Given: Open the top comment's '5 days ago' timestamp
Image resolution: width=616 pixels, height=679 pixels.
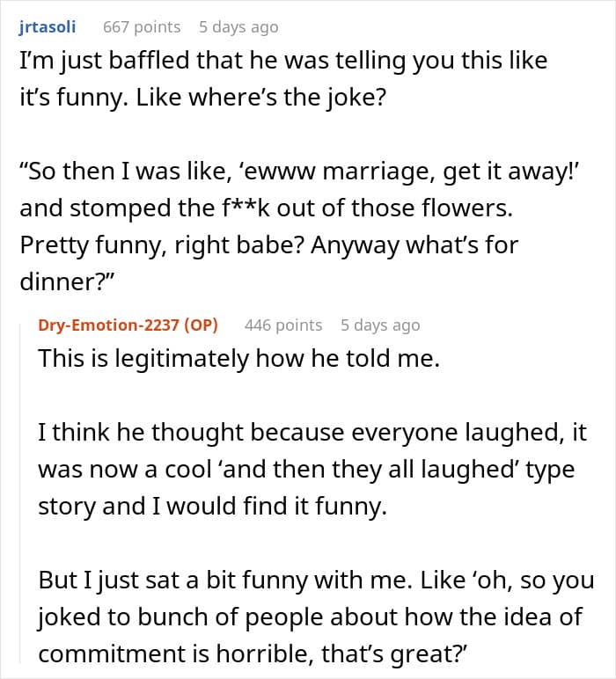Looking at the screenshot, I should click(238, 27).
